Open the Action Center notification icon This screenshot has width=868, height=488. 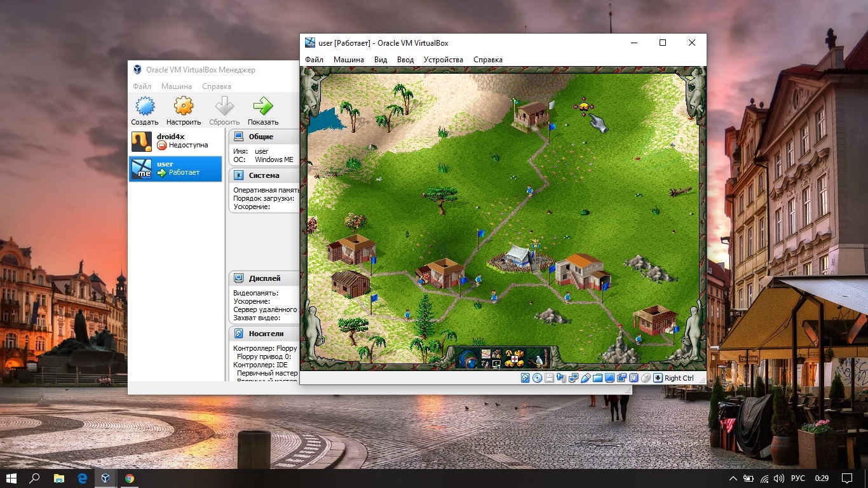[846, 478]
